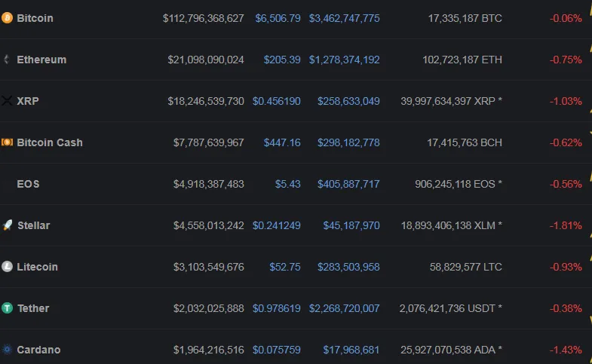Click EOS price $5.43
The width and height of the screenshot is (592, 364).
tap(287, 184)
